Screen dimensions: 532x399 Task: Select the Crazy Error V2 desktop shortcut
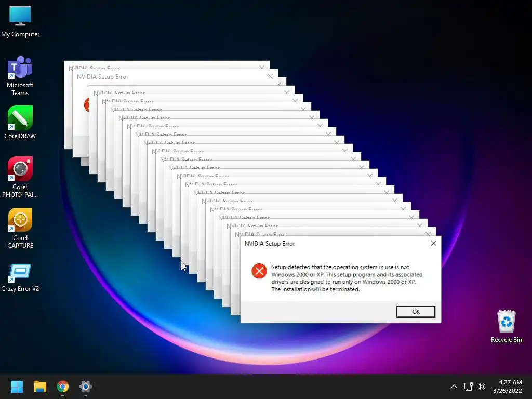pos(20,278)
